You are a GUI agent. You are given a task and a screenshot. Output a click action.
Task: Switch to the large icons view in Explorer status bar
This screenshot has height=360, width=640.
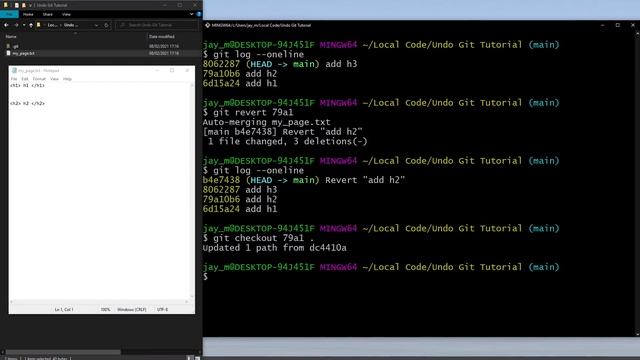(197, 358)
